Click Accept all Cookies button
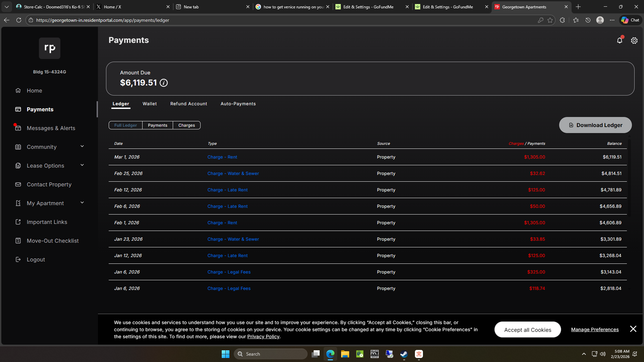This screenshot has height=362, width=644. pyautogui.click(x=528, y=330)
